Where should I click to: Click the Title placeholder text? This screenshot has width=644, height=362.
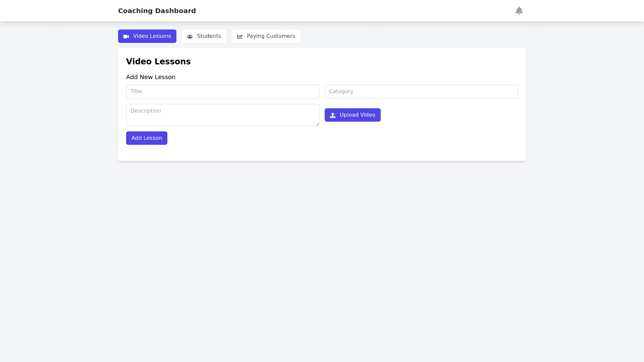coord(136,92)
